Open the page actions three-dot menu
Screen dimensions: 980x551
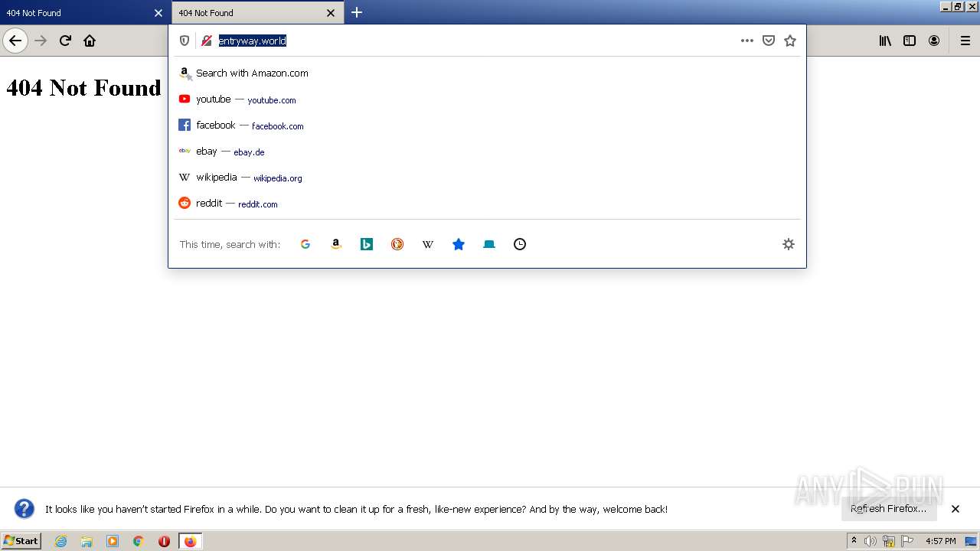tap(747, 41)
